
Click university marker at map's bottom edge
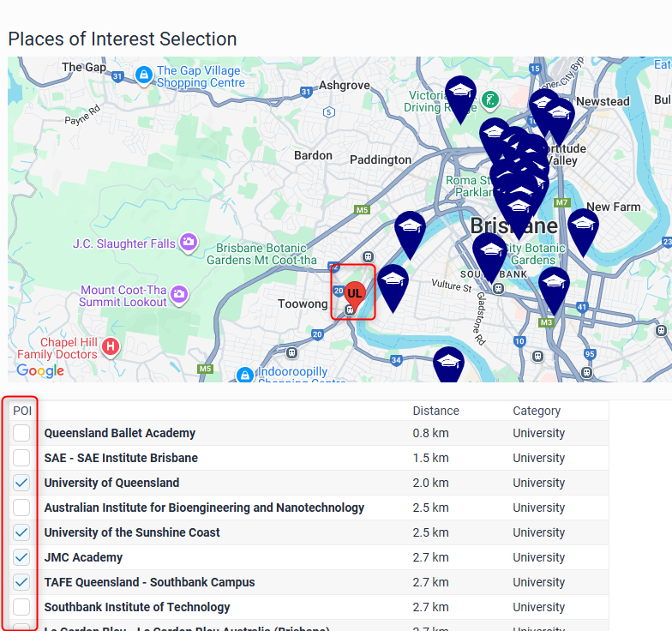447,364
